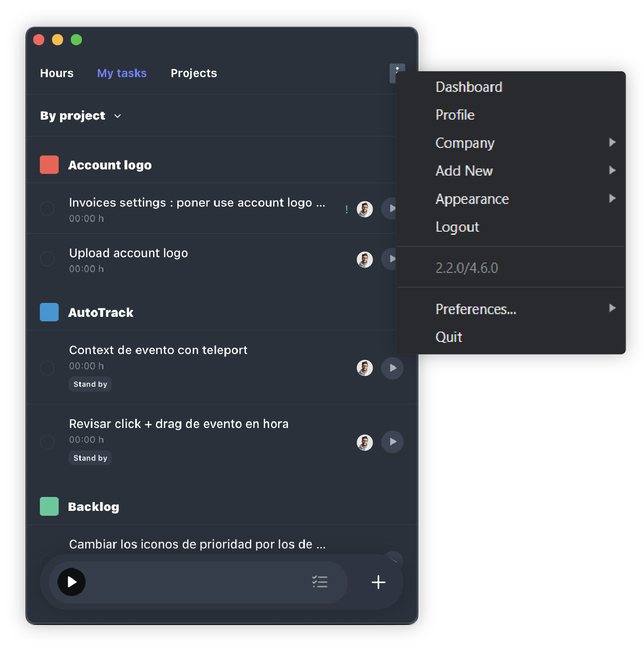Click the avatar on the Upload account logo task
This screenshot has width=644, height=652.
pyautogui.click(x=365, y=259)
